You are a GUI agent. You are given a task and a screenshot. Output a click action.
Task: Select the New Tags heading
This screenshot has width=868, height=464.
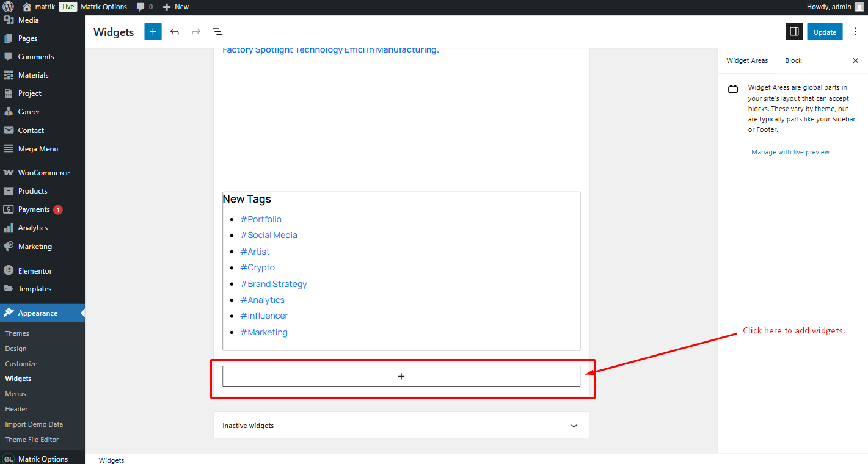[x=247, y=199]
